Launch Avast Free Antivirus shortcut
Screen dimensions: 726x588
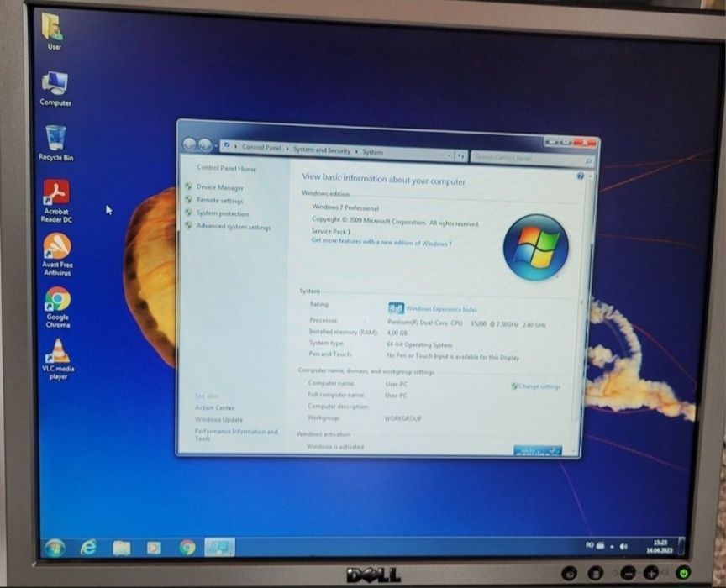click(x=57, y=255)
